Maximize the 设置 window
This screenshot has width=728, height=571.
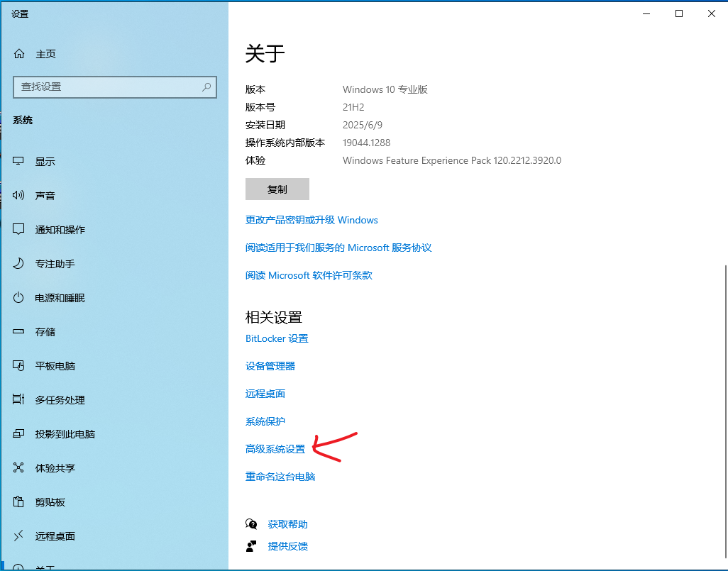tap(679, 14)
